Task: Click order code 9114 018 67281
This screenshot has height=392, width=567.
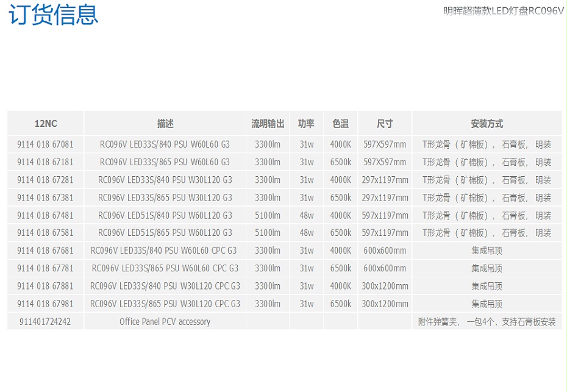Action: pos(45,180)
